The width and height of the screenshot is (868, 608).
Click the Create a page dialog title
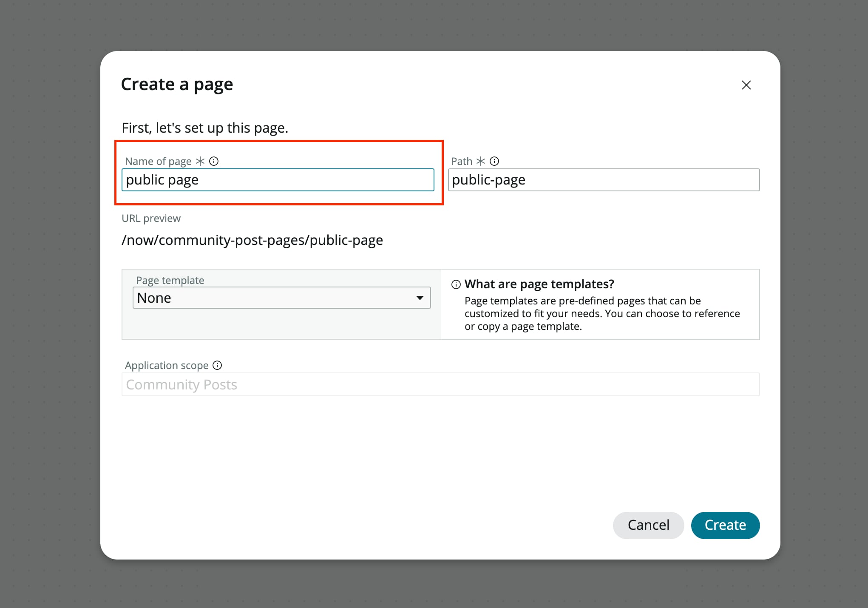click(x=177, y=84)
